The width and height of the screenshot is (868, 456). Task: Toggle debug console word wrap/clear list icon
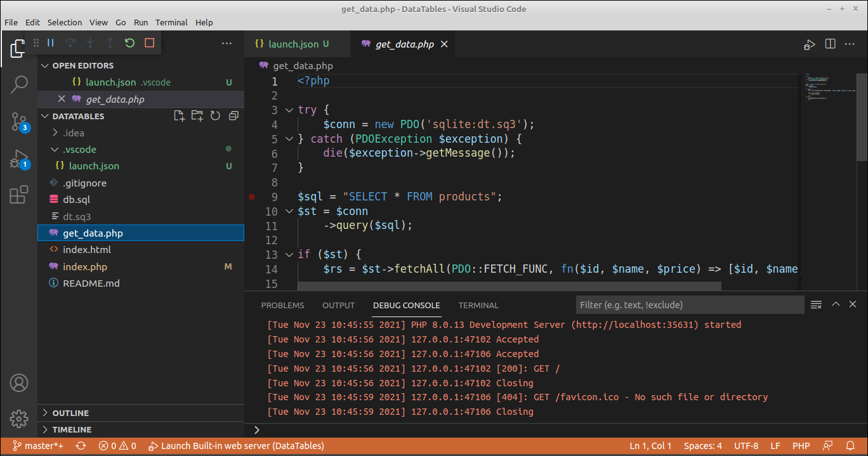[816, 305]
